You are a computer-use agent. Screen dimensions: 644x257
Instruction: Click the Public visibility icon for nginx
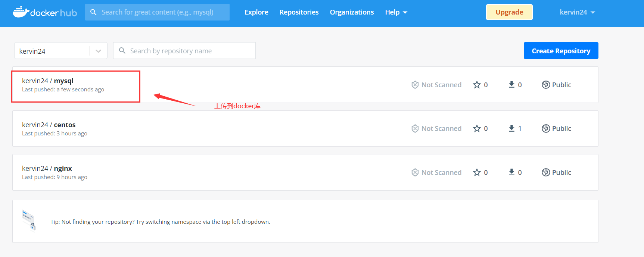pyautogui.click(x=546, y=172)
